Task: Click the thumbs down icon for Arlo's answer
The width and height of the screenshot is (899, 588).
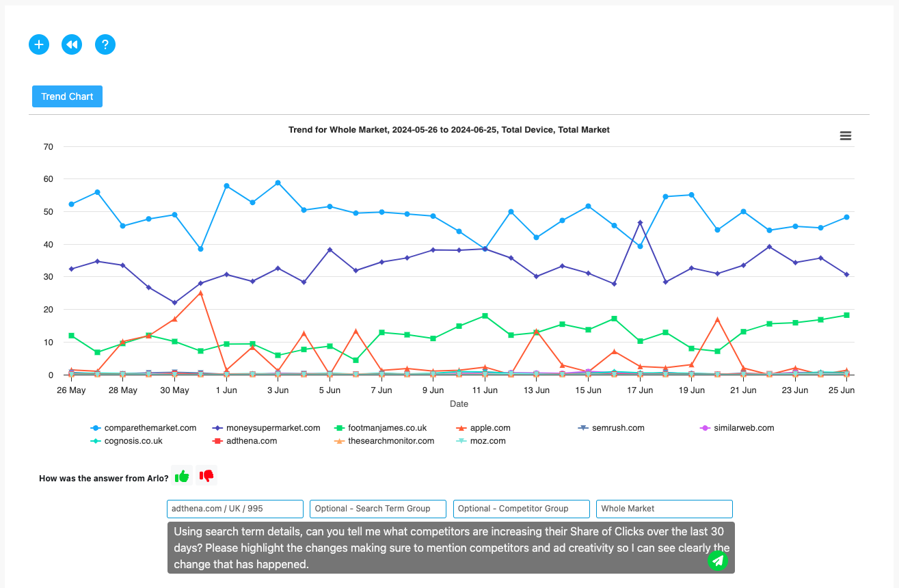Action: pos(206,475)
